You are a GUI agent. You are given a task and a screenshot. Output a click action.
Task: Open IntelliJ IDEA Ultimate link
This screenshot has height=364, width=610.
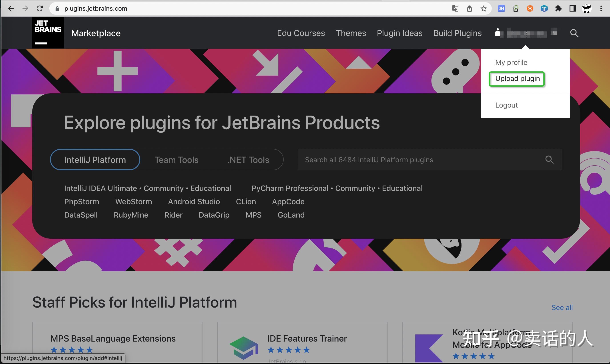tap(100, 188)
